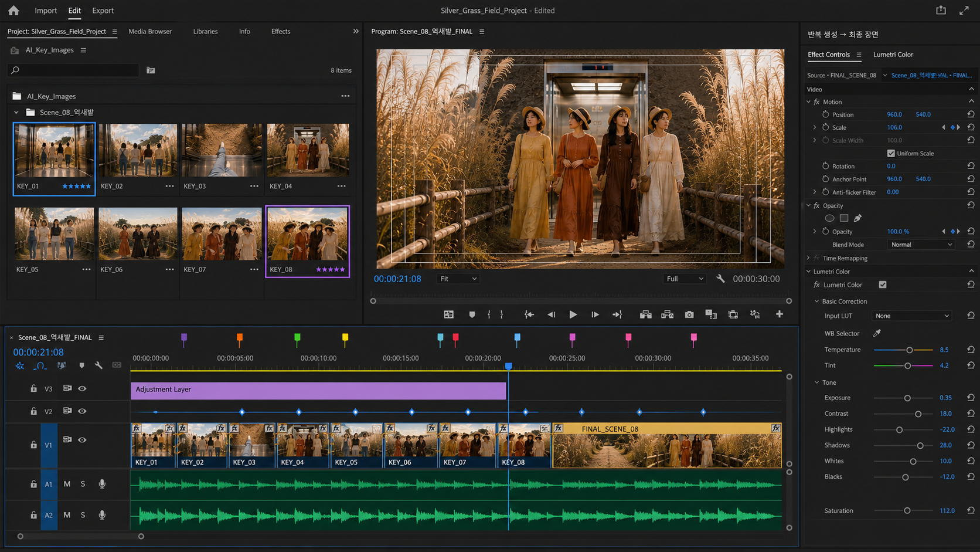Screen dimensions: 980x552
Task: Open the Blend Mode Normal dropdown
Action: [921, 245]
